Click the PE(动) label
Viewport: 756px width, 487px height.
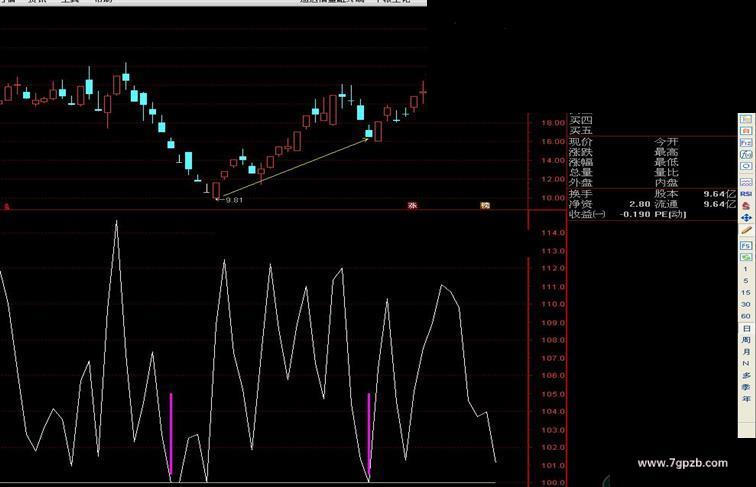[x=670, y=214]
